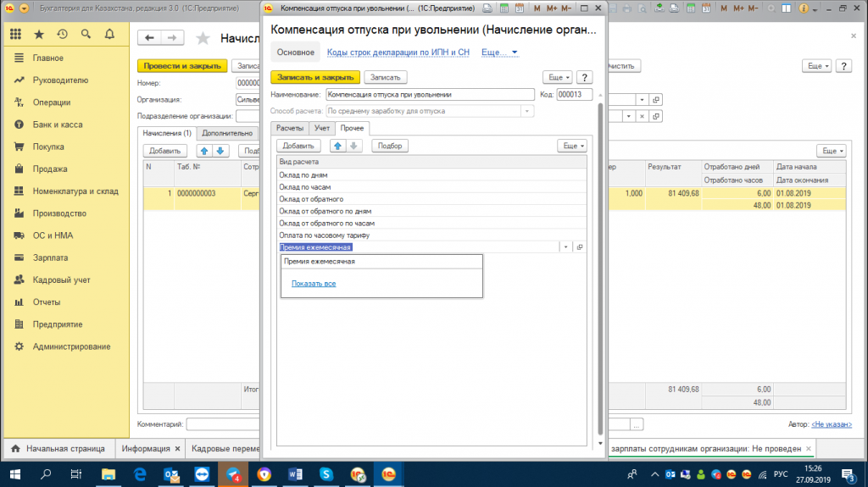Click Записать и закрыть
The image size is (868, 487).
pos(315,77)
